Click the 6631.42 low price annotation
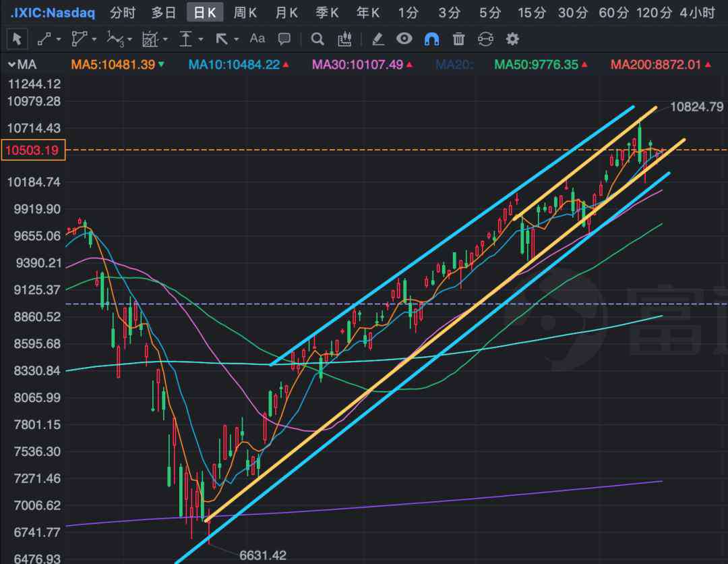The height and width of the screenshot is (564, 728). coord(263,555)
